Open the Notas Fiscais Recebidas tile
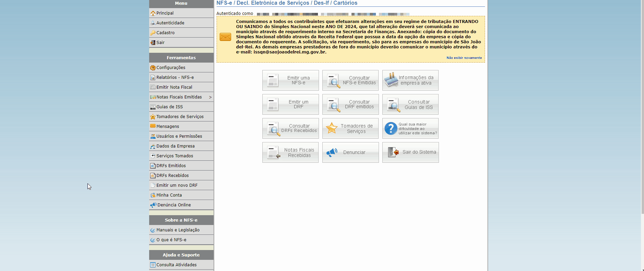 [x=290, y=153]
